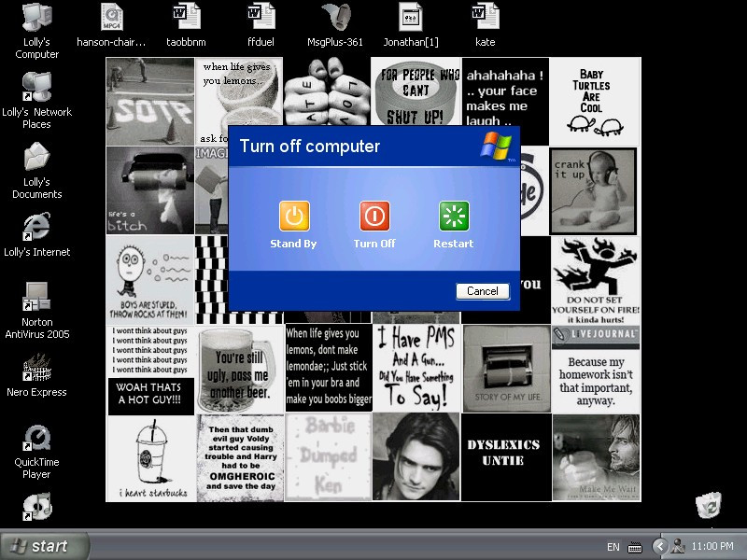Select the Recycle Bin icon

[x=709, y=505]
